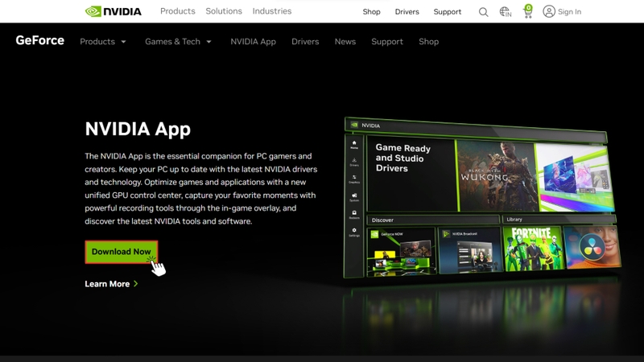The image size is (644, 362).
Task: Click the Black Myth Wukong banner thumbnail
Action: [x=496, y=175]
